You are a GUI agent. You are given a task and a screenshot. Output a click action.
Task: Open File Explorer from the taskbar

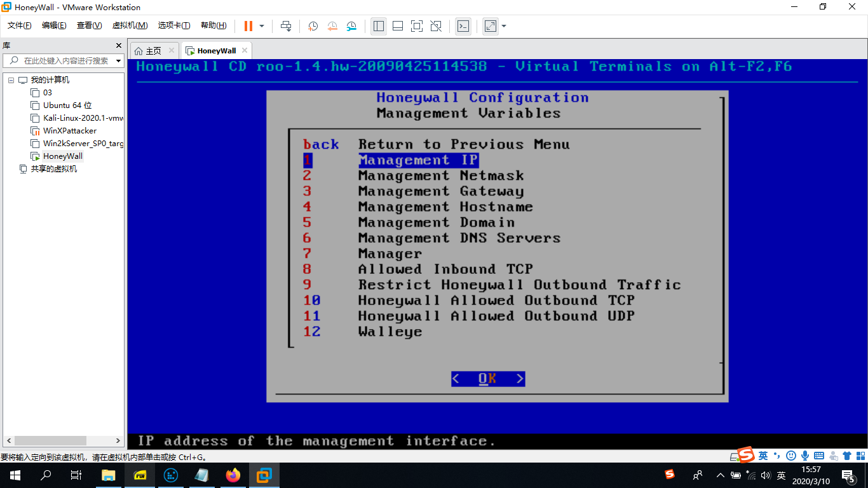point(109,475)
